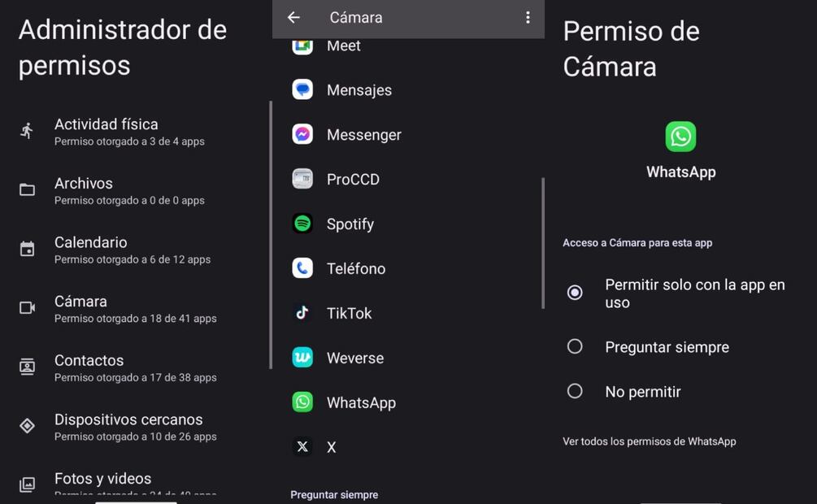Tap the ProCCD app icon
817x504 pixels.
302,179
